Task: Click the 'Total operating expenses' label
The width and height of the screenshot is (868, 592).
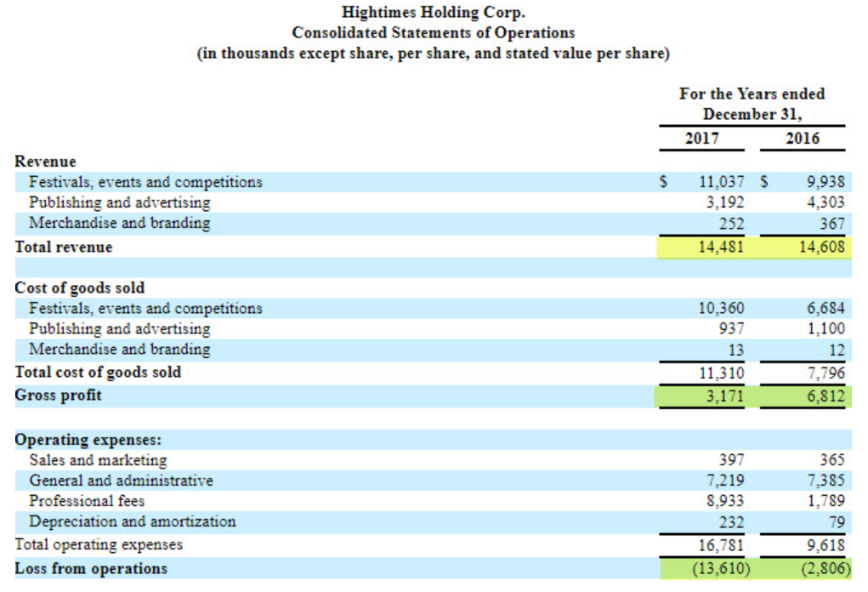Action: click(x=99, y=545)
